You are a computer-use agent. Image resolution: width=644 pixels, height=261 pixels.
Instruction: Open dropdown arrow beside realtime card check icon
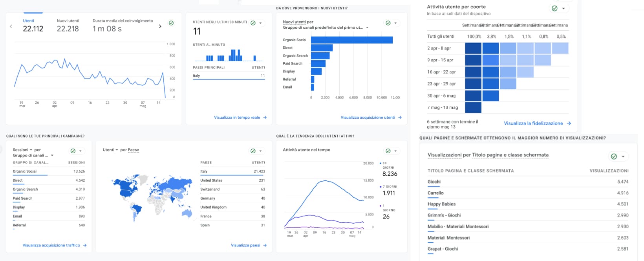point(260,23)
